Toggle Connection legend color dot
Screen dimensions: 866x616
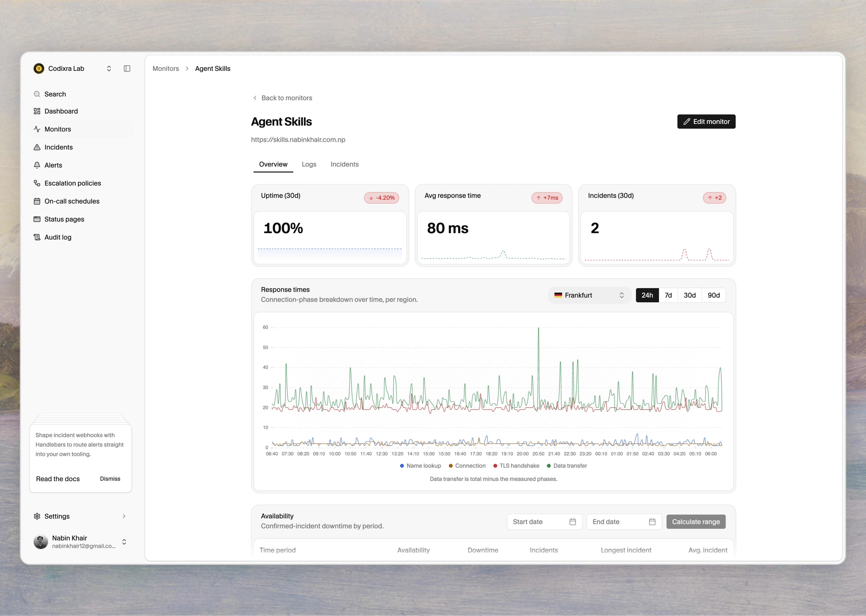pyautogui.click(x=451, y=466)
